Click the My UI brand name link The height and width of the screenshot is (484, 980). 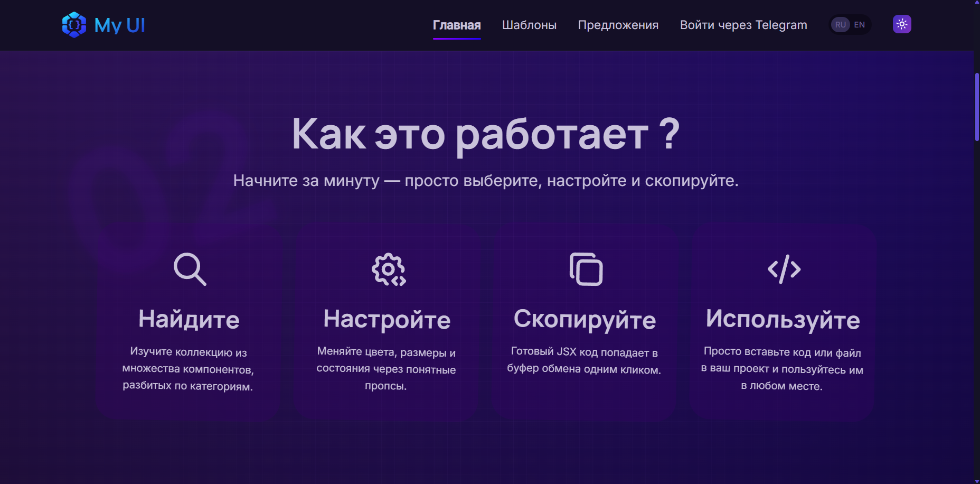coord(119,25)
